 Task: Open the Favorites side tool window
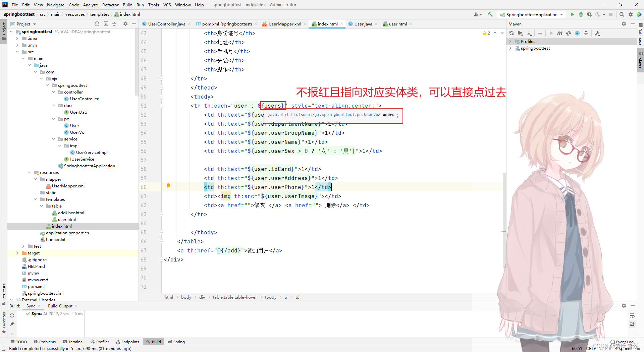4,322
